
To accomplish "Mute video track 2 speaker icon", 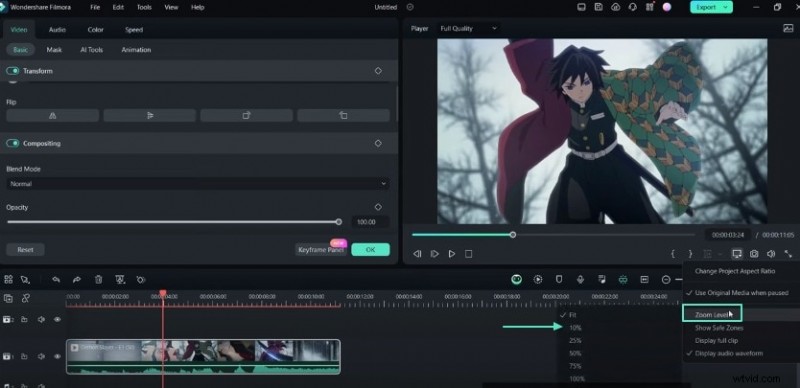I will click(41, 320).
